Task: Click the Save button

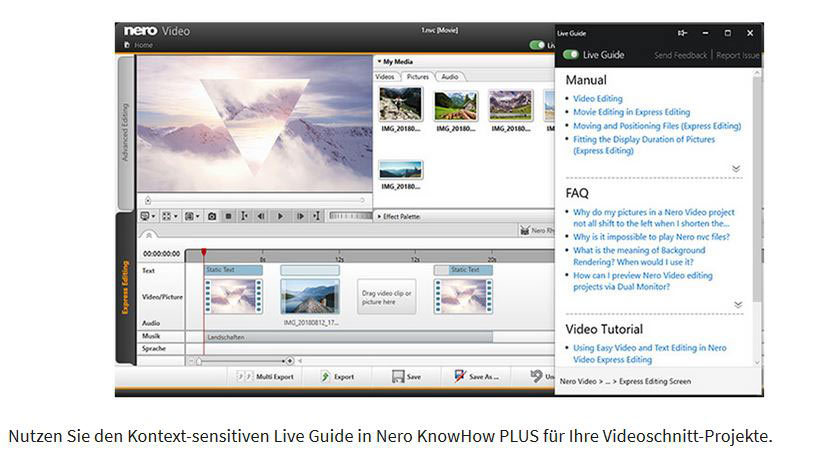Action: coord(406,377)
